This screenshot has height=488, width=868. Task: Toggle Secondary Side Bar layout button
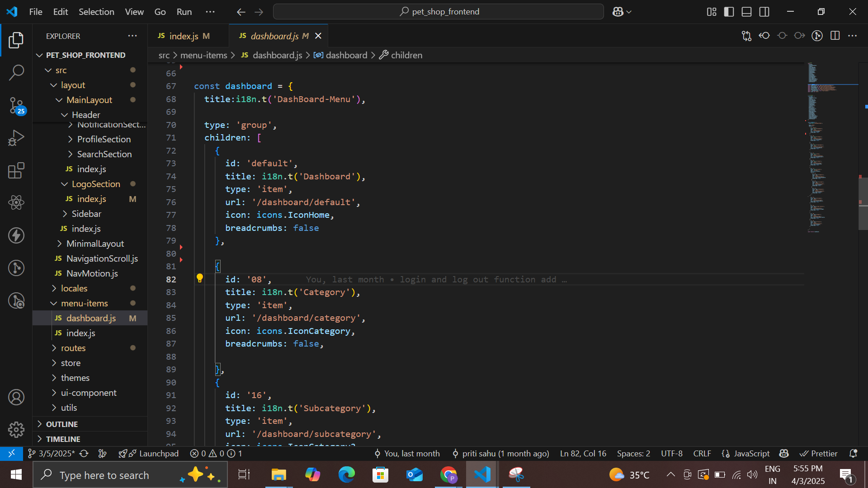[764, 12]
